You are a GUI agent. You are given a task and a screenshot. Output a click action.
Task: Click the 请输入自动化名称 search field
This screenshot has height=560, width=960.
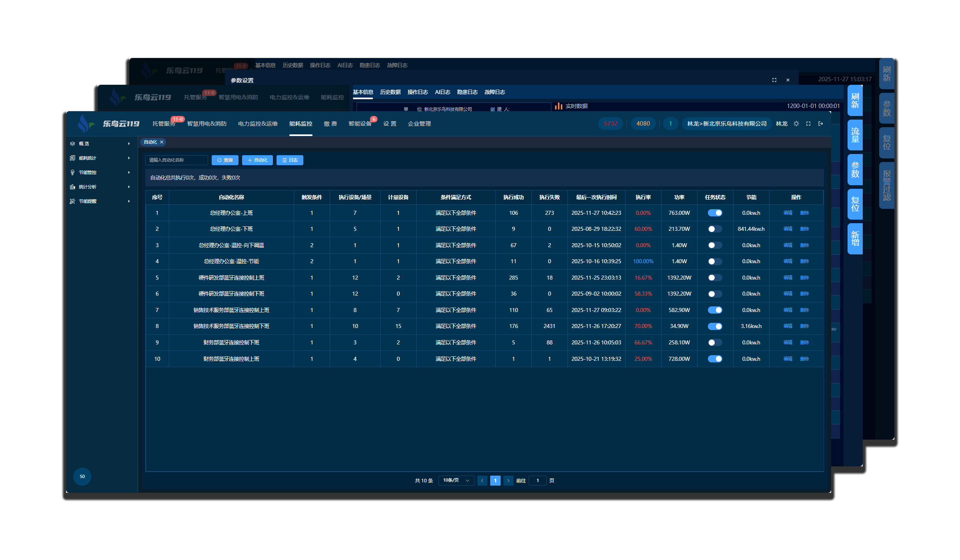(176, 160)
